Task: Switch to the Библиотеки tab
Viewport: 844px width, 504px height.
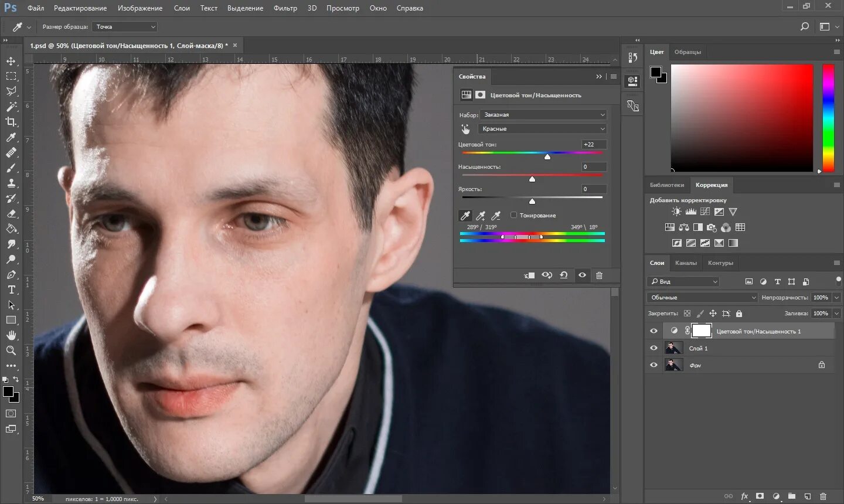Action: (x=667, y=185)
